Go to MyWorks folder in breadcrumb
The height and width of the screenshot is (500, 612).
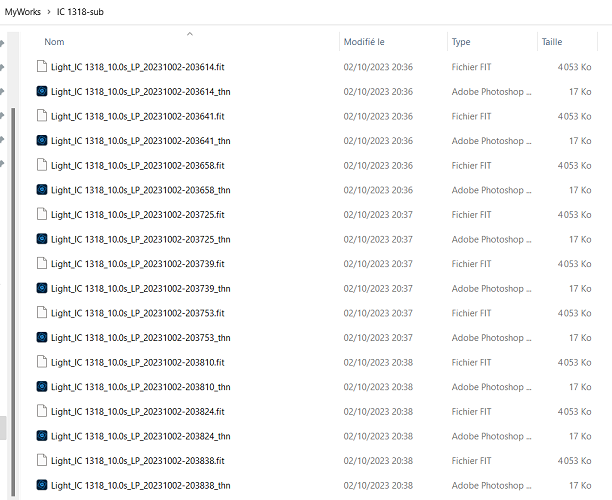(x=23, y=12)
